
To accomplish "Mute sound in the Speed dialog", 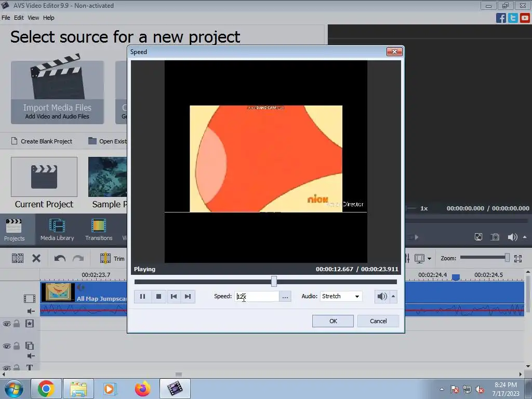I will [x=382, y=297].
